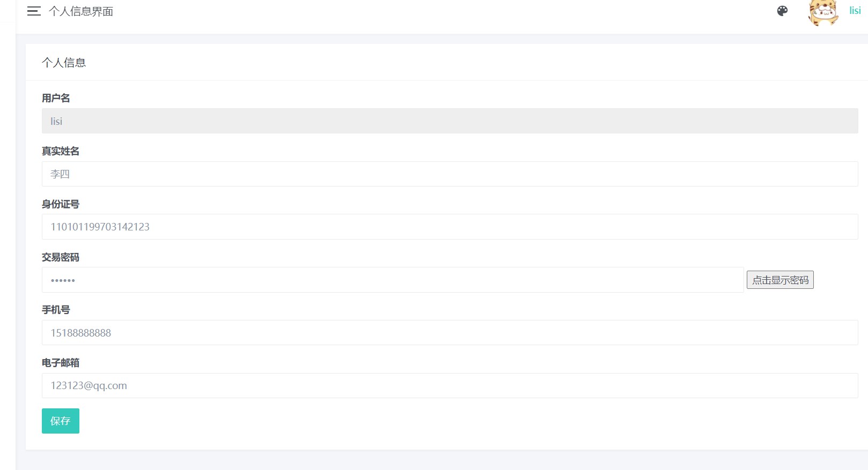Click the 真实姓名 field label
868x470 pixels.
(x=61, y=151)
